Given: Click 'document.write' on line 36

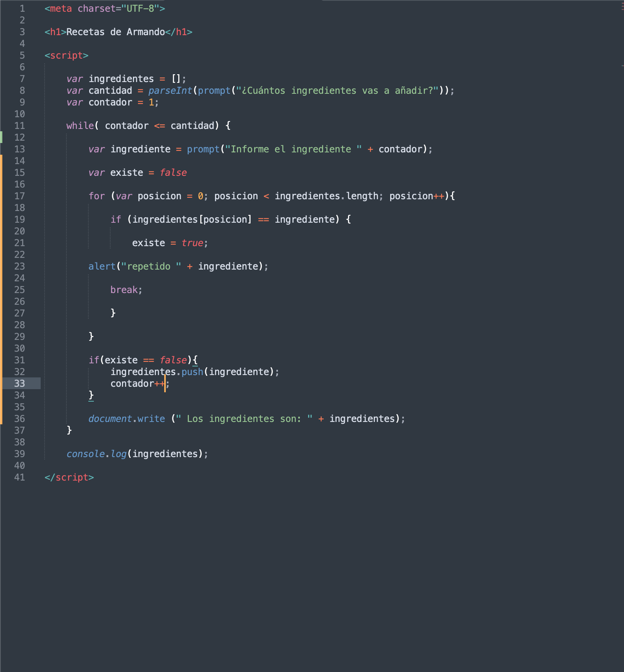Looking at the screenshot, I should click(127, 419).
